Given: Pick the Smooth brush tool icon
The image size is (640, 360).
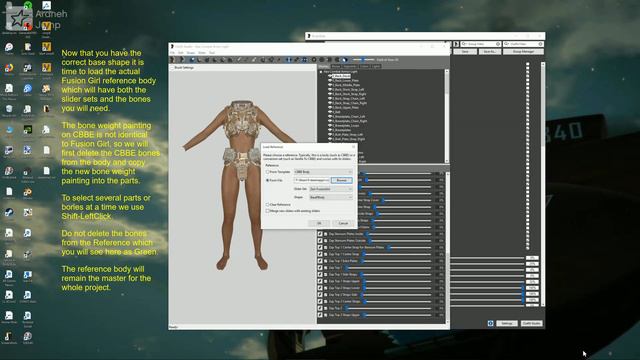Looking at the screenshot, I should 230,60.
